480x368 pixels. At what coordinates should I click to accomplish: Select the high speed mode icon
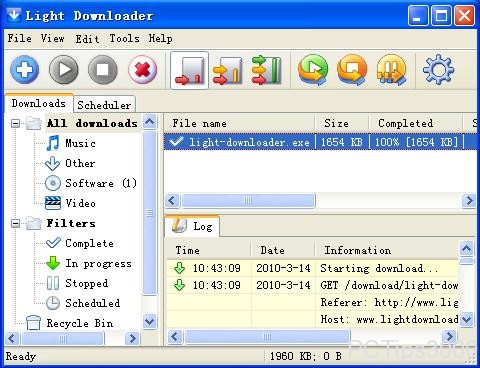(266, 70)
